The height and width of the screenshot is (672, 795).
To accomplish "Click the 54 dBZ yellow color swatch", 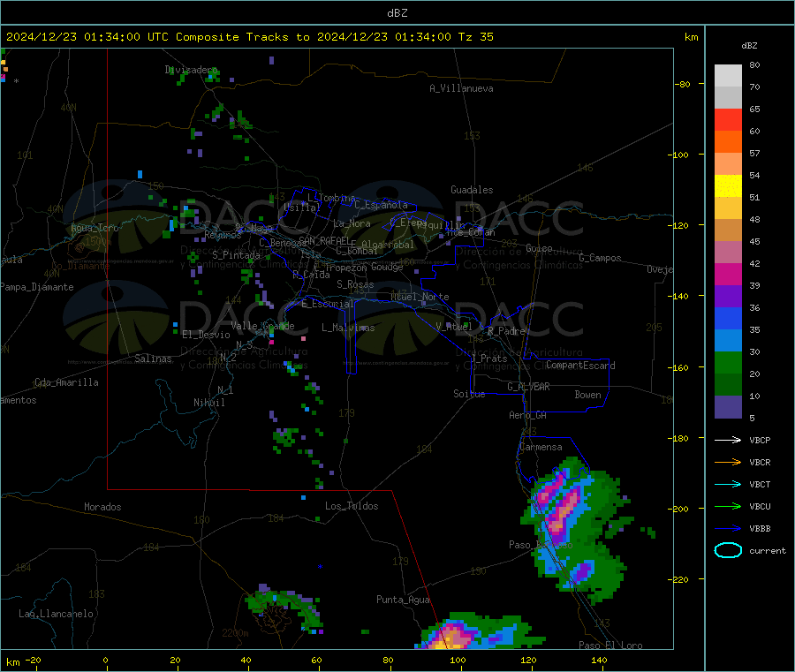I will click(728, 186).
